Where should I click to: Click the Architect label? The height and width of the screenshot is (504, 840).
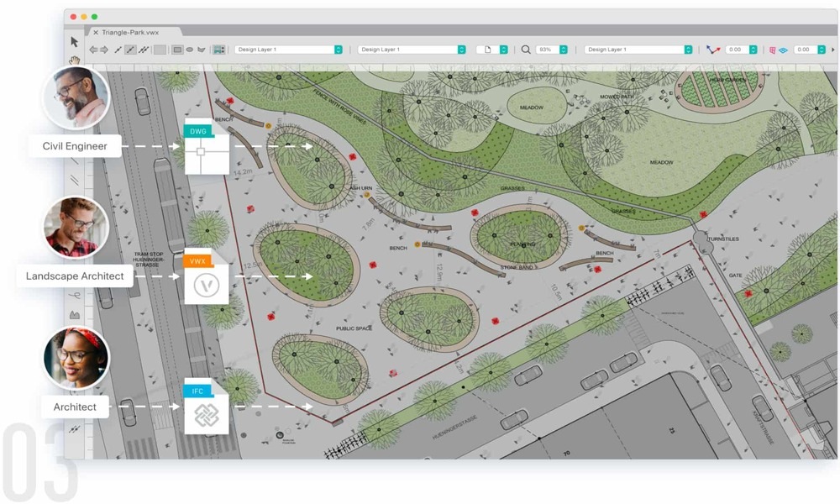[75, 407]
